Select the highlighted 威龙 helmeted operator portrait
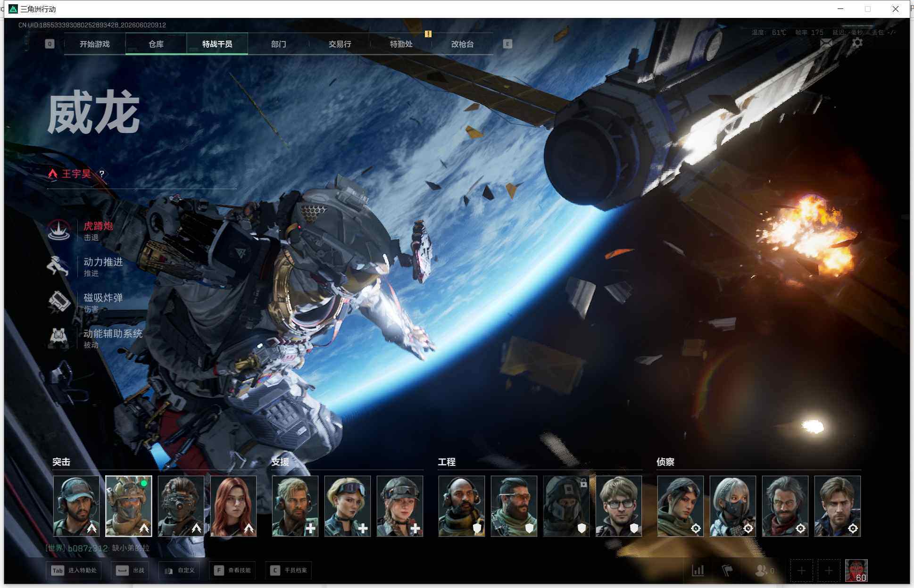 [129, 506]
